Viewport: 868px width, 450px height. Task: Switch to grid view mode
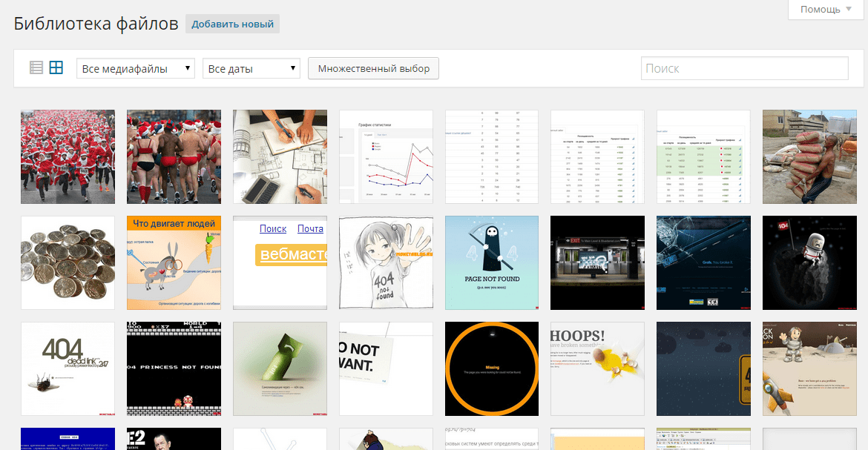[56, 67]
